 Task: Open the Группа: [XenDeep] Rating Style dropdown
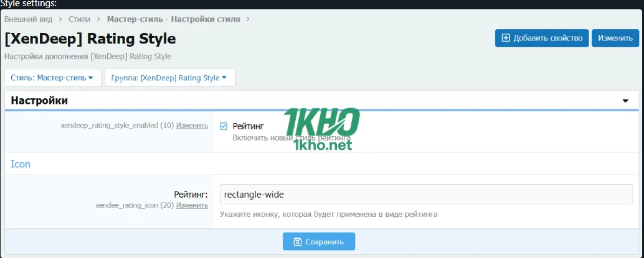169,78
